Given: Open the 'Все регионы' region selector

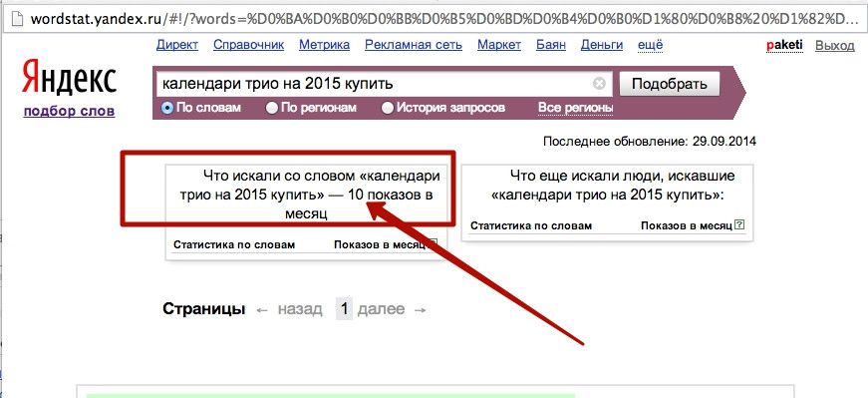Looking at the screenshot, I should tap(576, 108).
